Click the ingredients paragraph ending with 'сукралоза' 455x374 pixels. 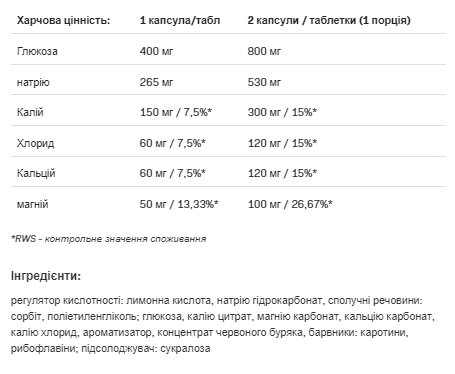pos(223,324)
